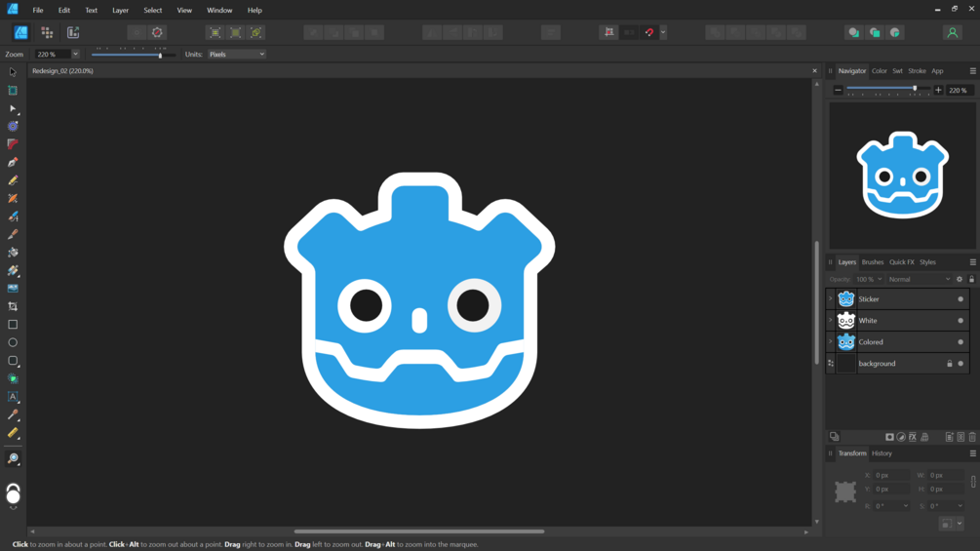The height and width of the screenshot is (551, 980).
Task: Switch to Export Persona
Action: point(73,32)
